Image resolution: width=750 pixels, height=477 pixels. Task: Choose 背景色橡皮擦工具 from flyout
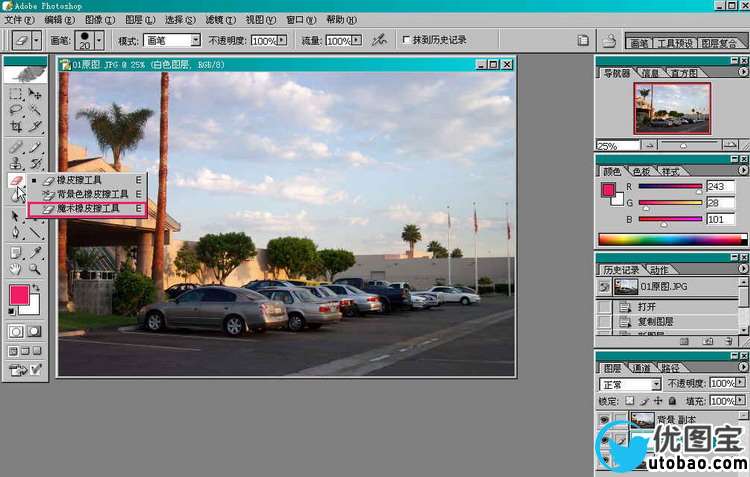[88, 194]
